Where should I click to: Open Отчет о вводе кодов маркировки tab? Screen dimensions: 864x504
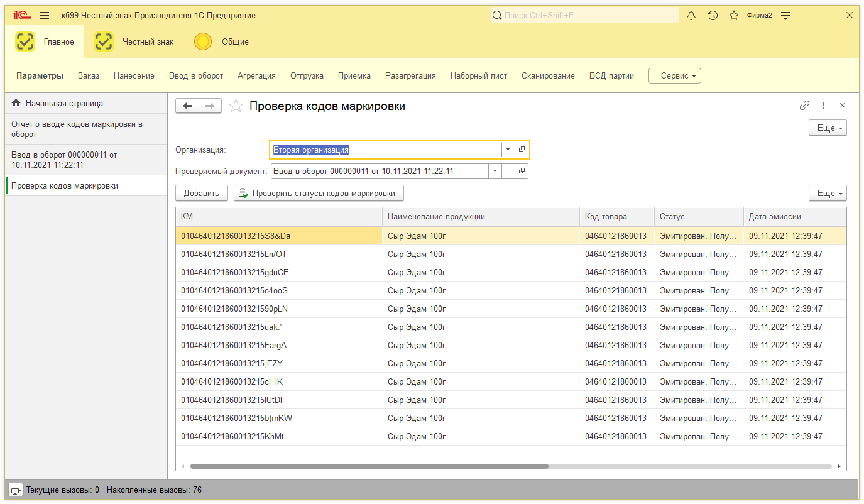87,129
